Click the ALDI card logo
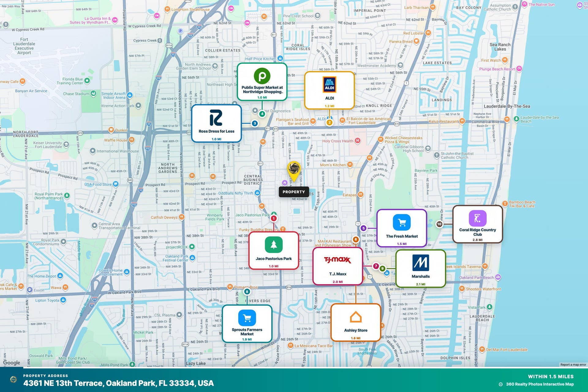 coord(330,85)
